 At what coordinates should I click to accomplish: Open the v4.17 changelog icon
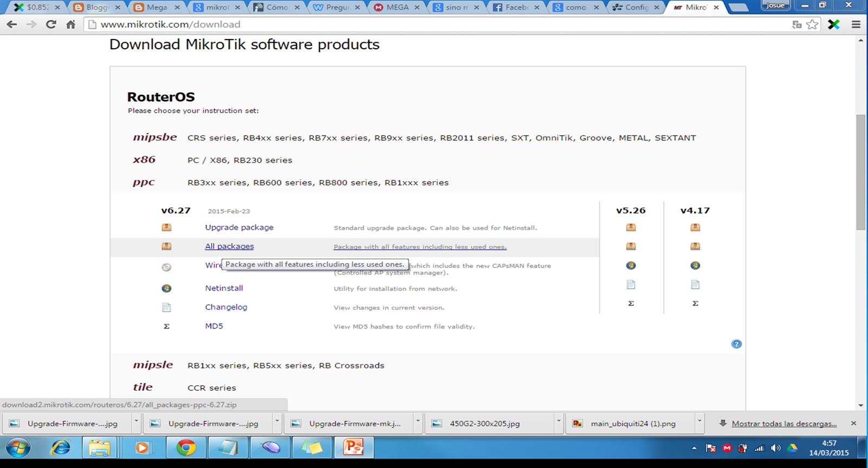click(695, 285)
